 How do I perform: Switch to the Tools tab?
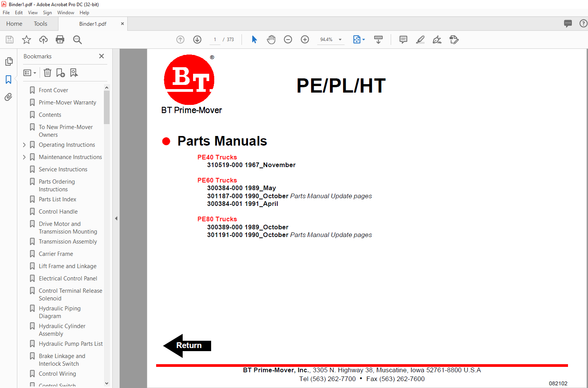[40, 24]
